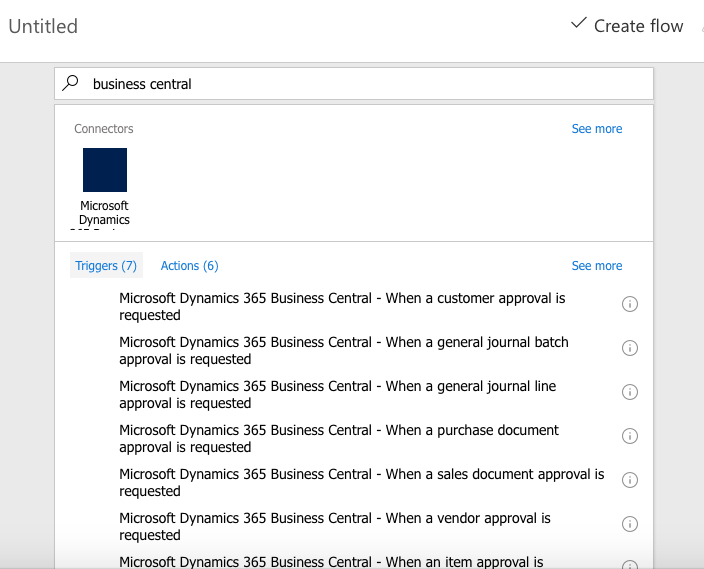Open info icon for general journal batch trigger
Image resolution: width=704 pixels, height=569 pixels.
point(630,348)
